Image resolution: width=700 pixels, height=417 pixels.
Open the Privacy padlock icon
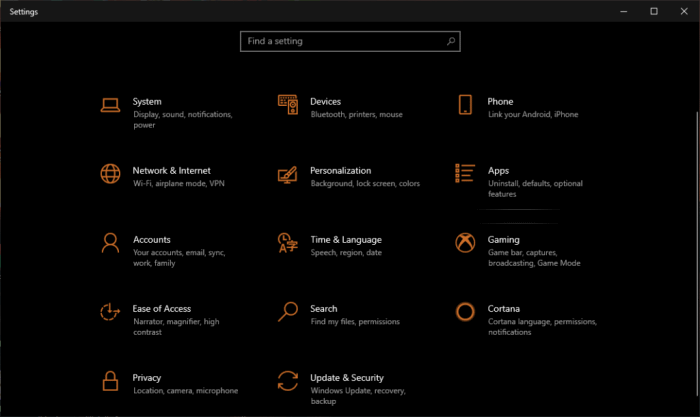tap(110, 381)
